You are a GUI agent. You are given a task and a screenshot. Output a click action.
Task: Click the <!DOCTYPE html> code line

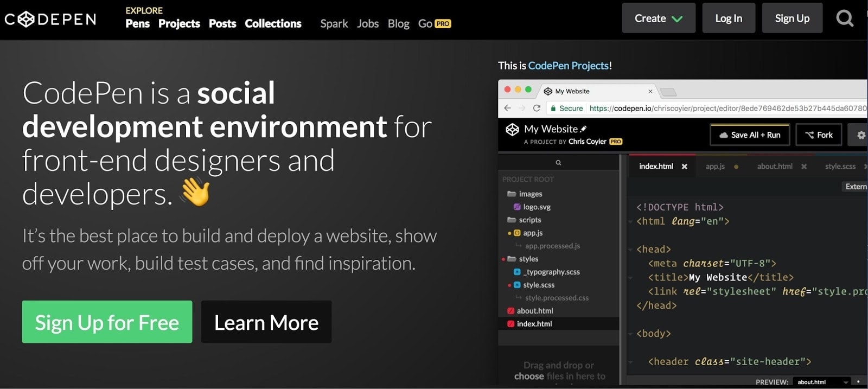click(680, 207)
